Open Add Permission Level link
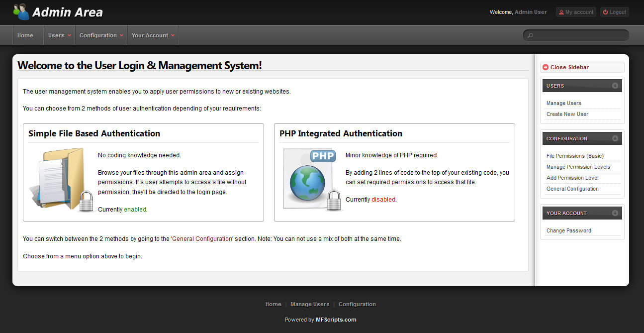The height and width of the screenshot is (333, 644). (572, 178)
